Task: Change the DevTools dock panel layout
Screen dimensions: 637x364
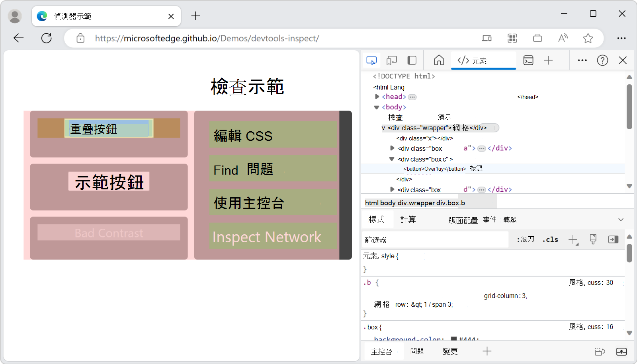Action: pyautogui.click(x=412, y=60)
